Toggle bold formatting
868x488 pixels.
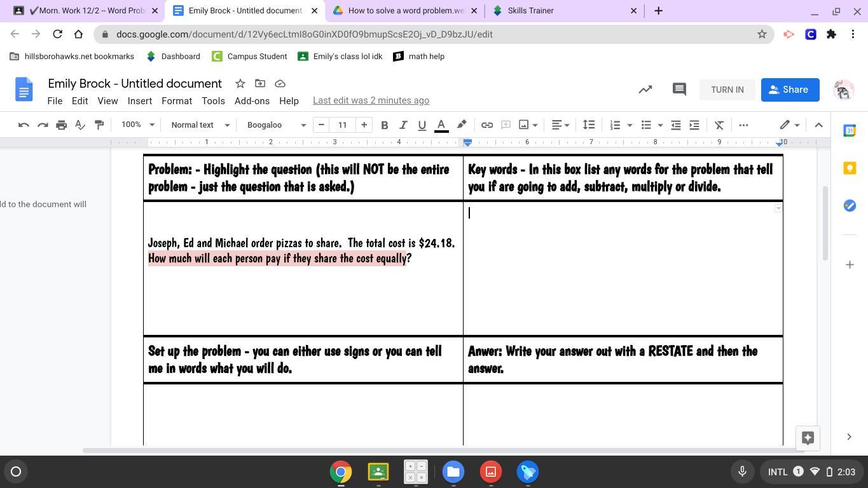[x=384, y=125]
